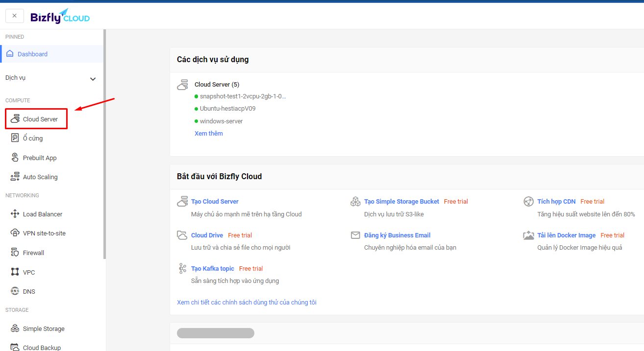The width and height of the screenshot is (644, 351).
Task: Click the Cloud Drive folder icon
Action: [x=182, y=235]
